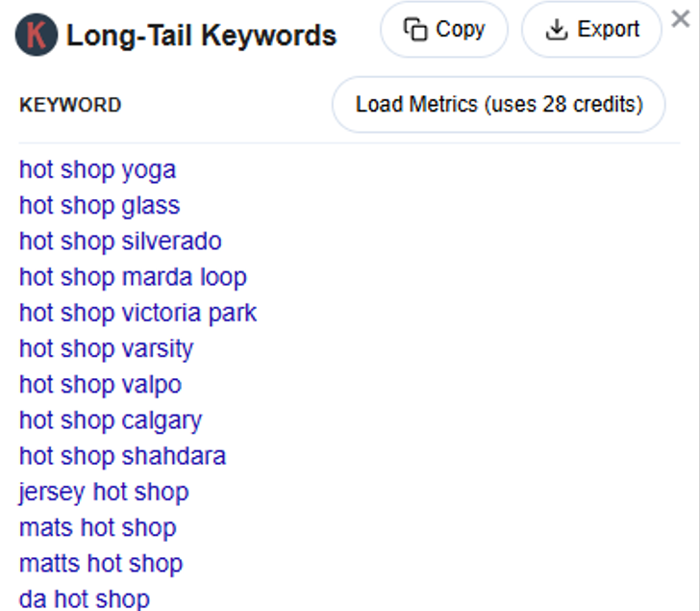700x611 pixels.
Task: Select the 'hot shop glass' keyword link
Action: (99, 206)
